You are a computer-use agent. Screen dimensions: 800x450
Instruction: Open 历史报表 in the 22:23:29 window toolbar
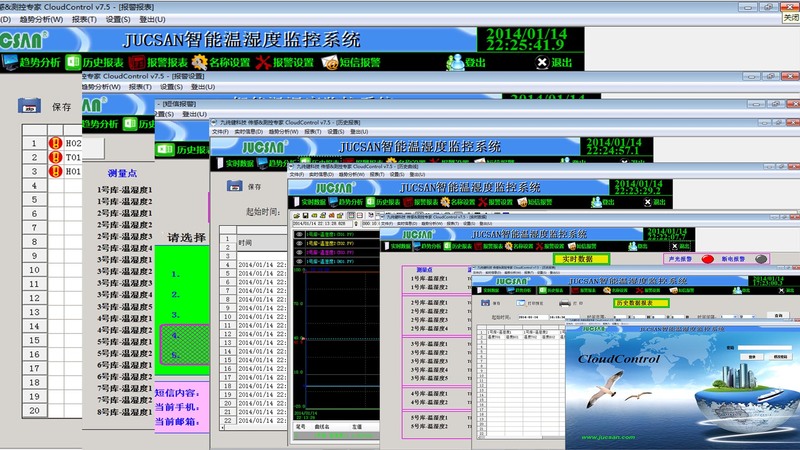tap(383, 202)
